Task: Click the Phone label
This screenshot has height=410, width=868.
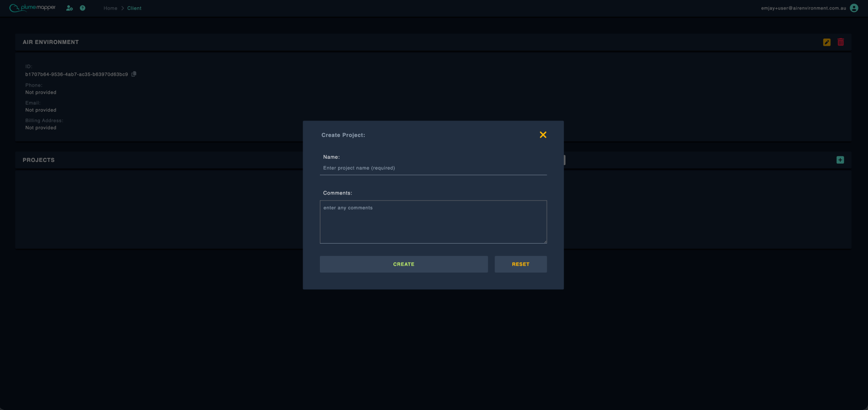Action: point(34,85)
